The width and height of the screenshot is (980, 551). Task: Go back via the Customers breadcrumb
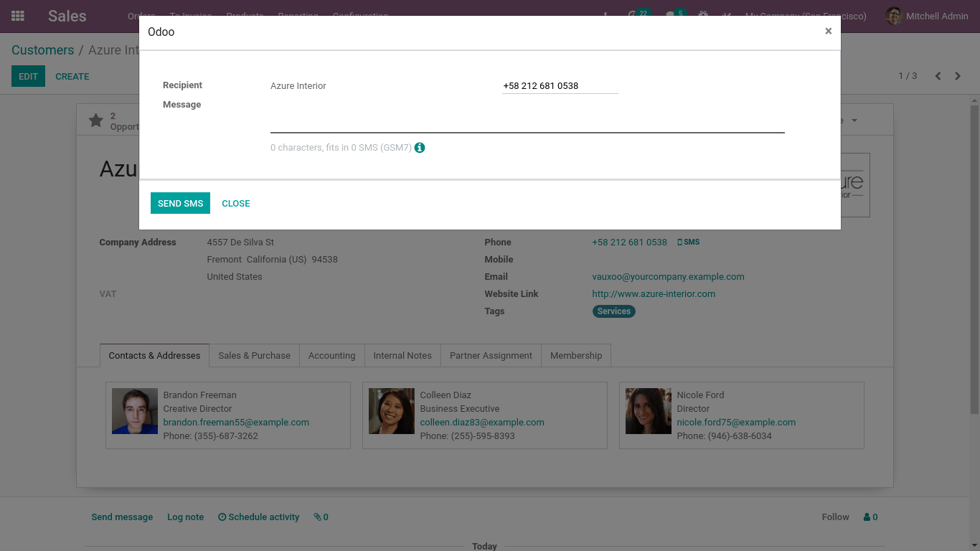coord(42,50)
